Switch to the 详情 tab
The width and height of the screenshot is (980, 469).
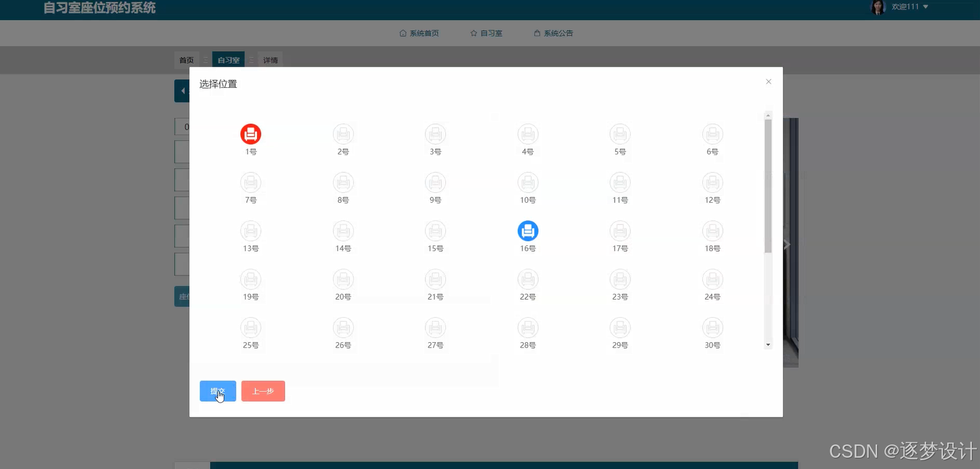(x=270, y=60)
